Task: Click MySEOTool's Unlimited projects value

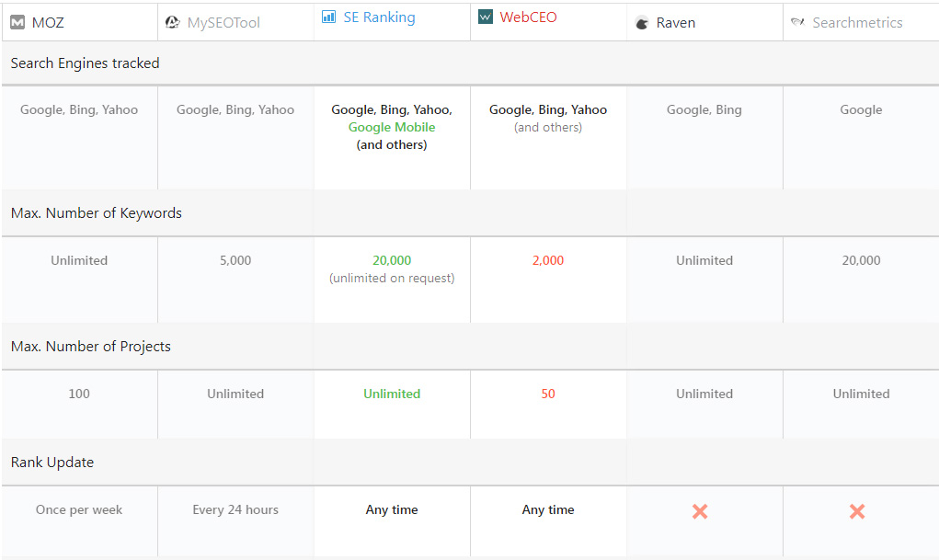Action: (235, 394)
